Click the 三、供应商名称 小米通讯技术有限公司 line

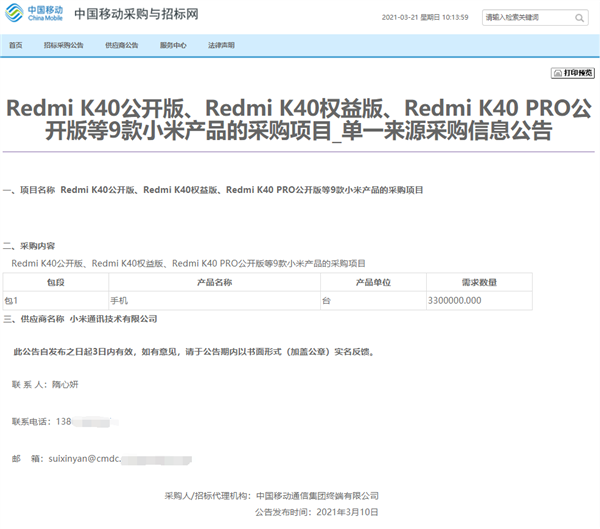[80, 319]
